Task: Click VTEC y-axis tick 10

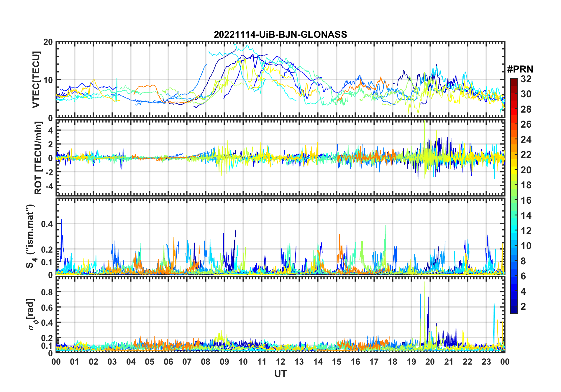Action: [48, 80]
